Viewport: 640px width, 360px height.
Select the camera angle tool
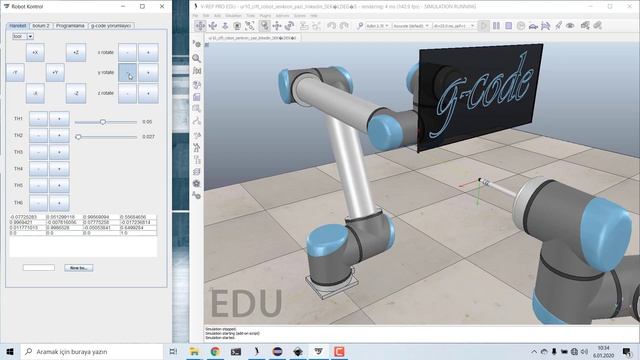point(237,26)
